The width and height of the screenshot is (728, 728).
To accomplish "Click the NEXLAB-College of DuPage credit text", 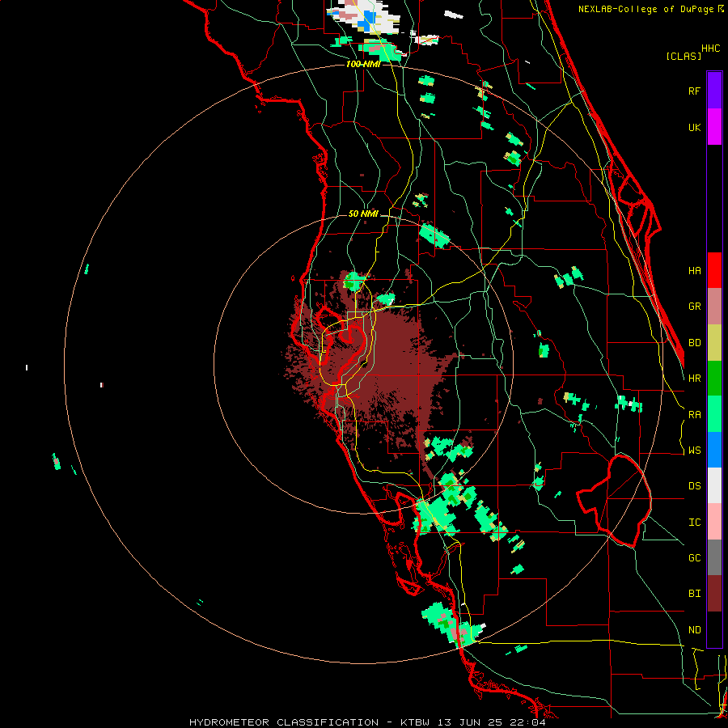I will (x=647, y=9).
